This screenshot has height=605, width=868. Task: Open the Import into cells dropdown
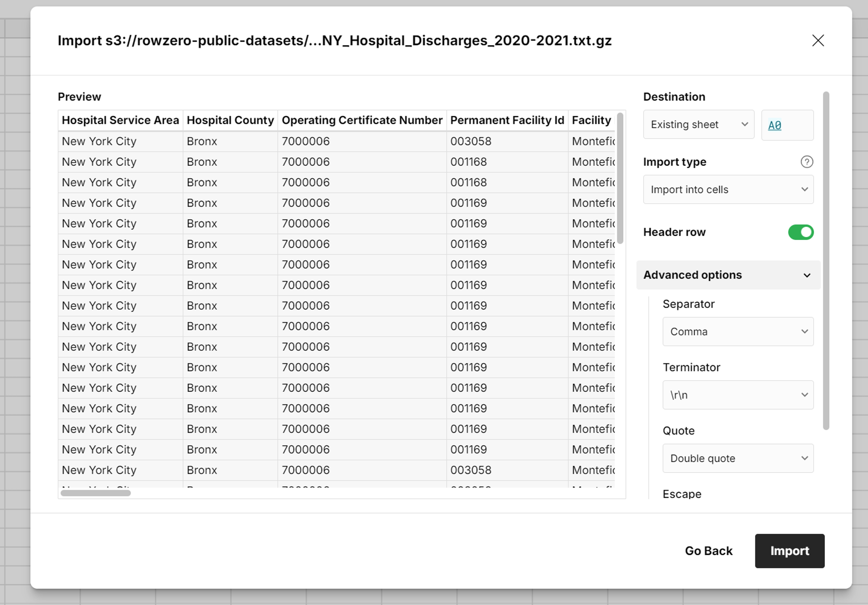[728, 189]
